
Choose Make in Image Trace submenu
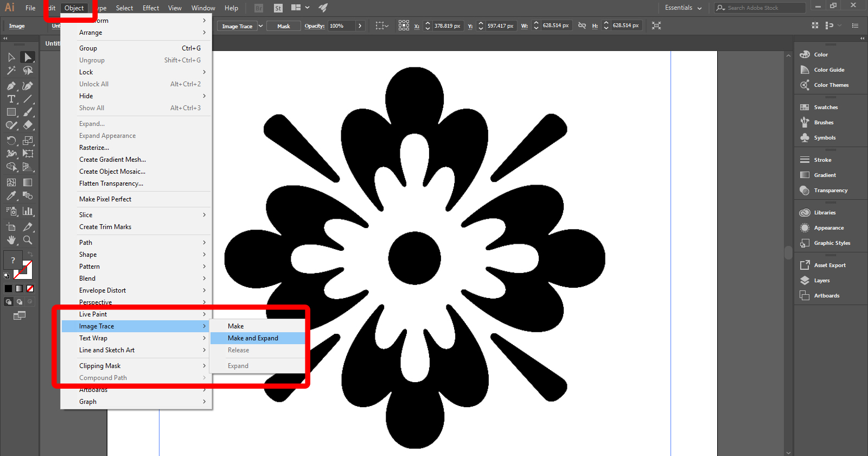pyautogui.click(x=258, y=326)
